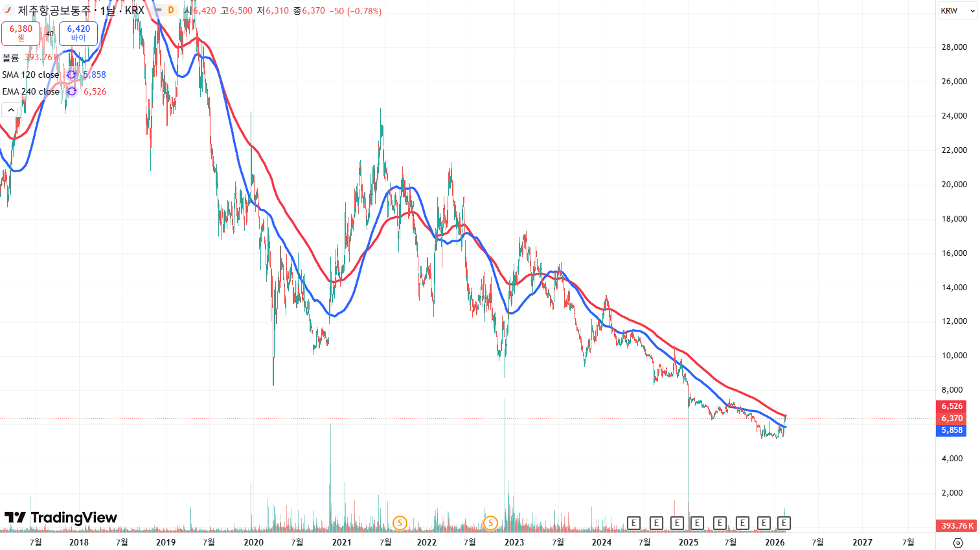
Task: Click the 2027 time axis label
Action: [x=863, y=542]
